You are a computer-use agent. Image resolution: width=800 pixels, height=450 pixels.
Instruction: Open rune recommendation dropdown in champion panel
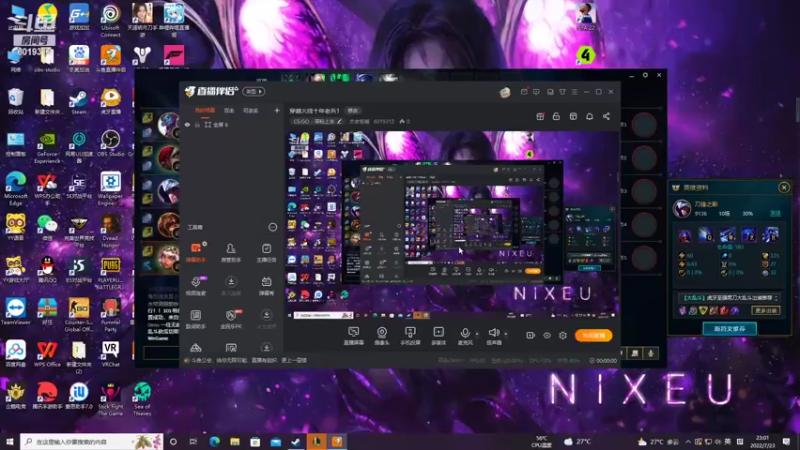click(729, 297)
